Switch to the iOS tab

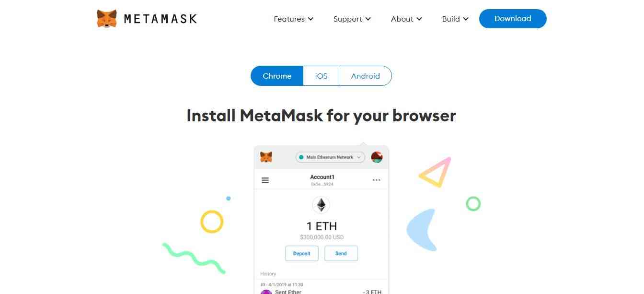tap(321, 76)
